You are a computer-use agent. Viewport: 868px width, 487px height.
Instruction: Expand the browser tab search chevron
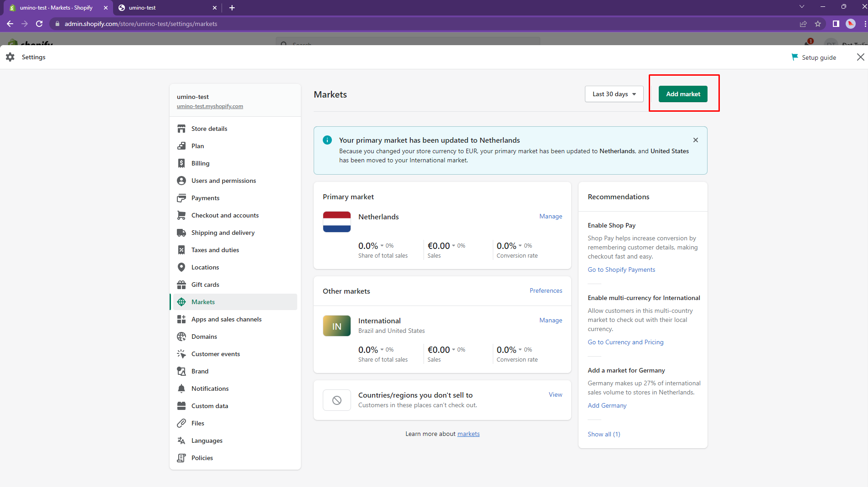(x=802, y=7)
